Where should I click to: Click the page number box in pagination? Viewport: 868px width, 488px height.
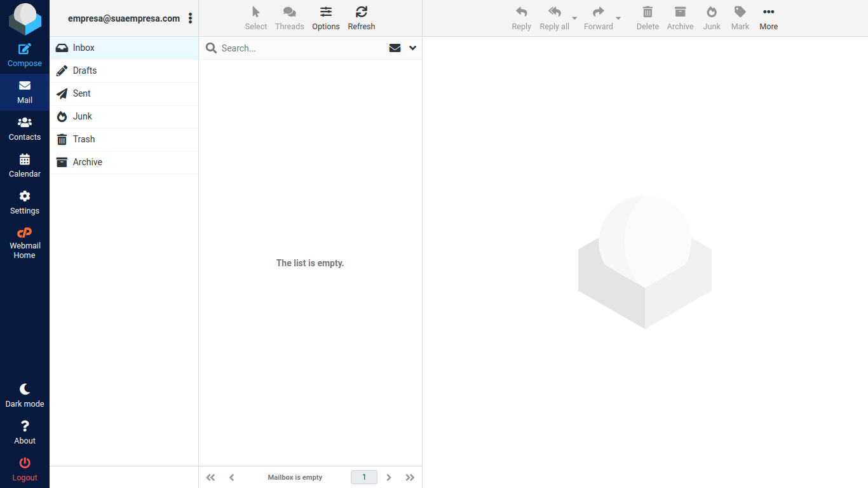pos(364,477)
